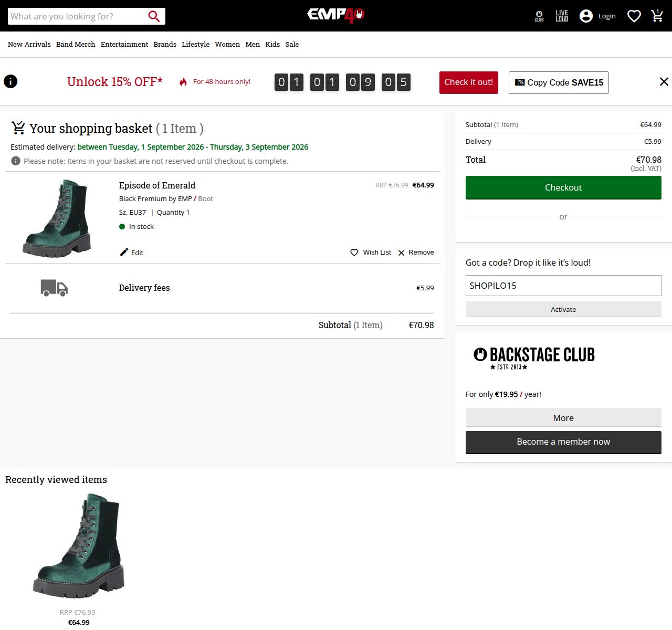This screenshot has width=672, height=630.
Task: Click the basket note info icon
Action: point(16,161)
